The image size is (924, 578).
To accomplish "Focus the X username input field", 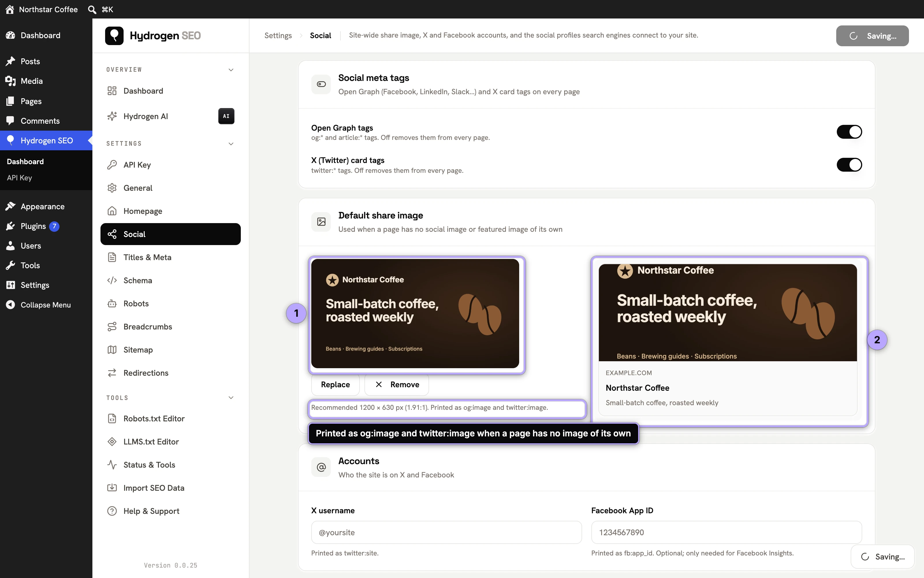I will (446, 533).
